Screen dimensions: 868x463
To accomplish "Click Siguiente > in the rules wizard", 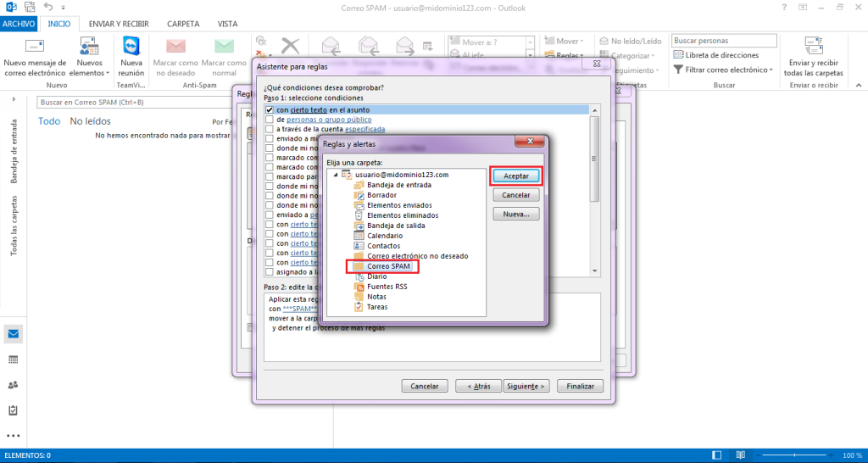I will [526, 386].
